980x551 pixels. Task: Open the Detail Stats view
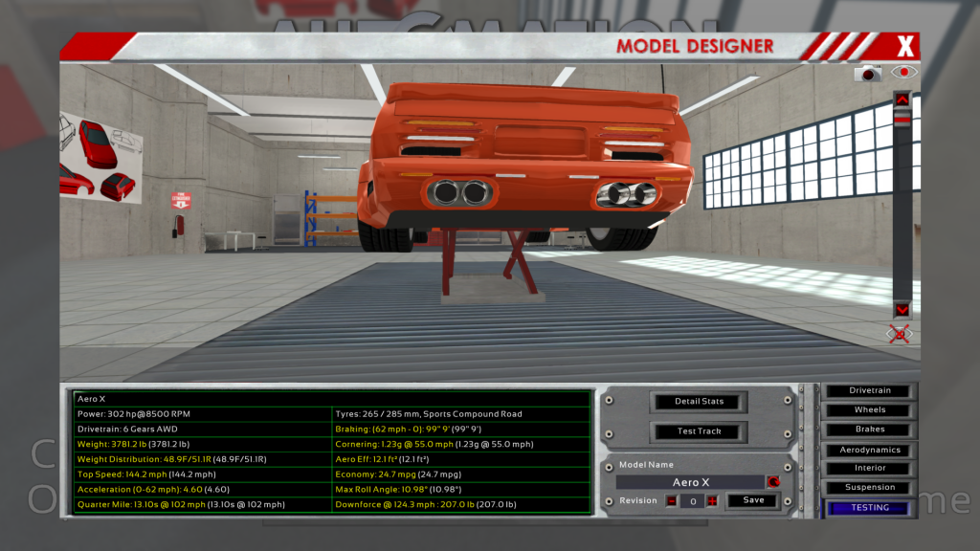pyautogui.click(x=699, y=401)
